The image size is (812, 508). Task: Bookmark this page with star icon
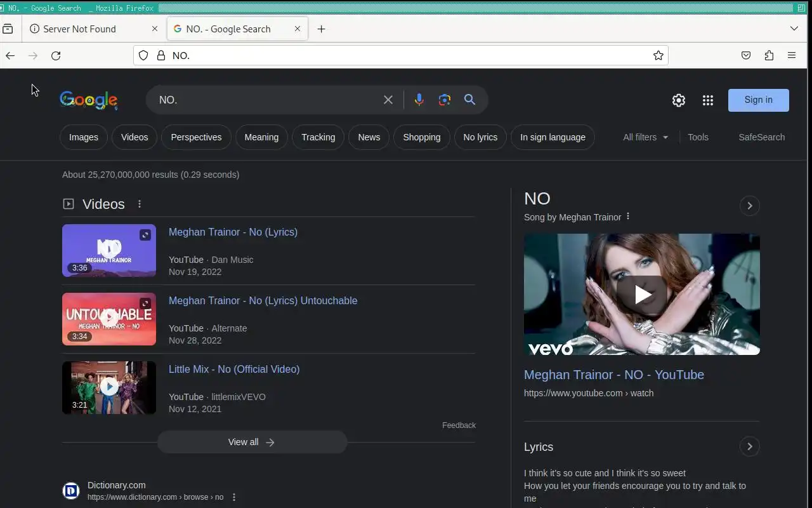tap(658, 56)
